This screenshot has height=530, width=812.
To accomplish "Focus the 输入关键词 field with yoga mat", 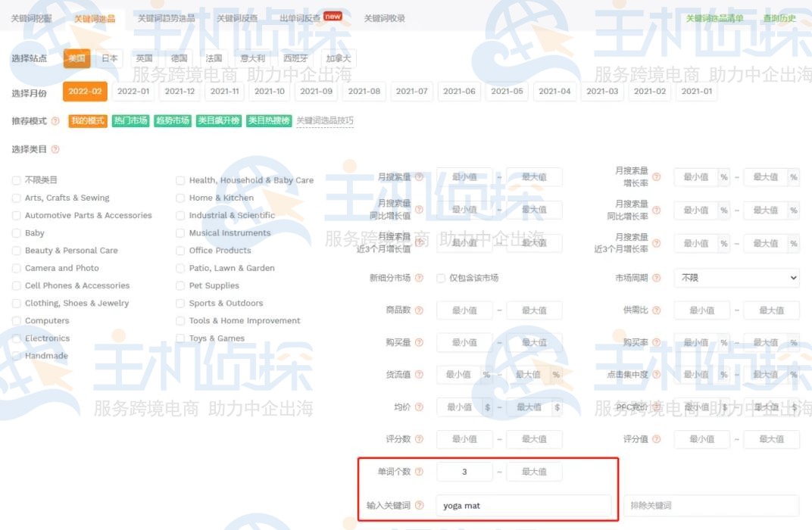I will tap(524, 505).
